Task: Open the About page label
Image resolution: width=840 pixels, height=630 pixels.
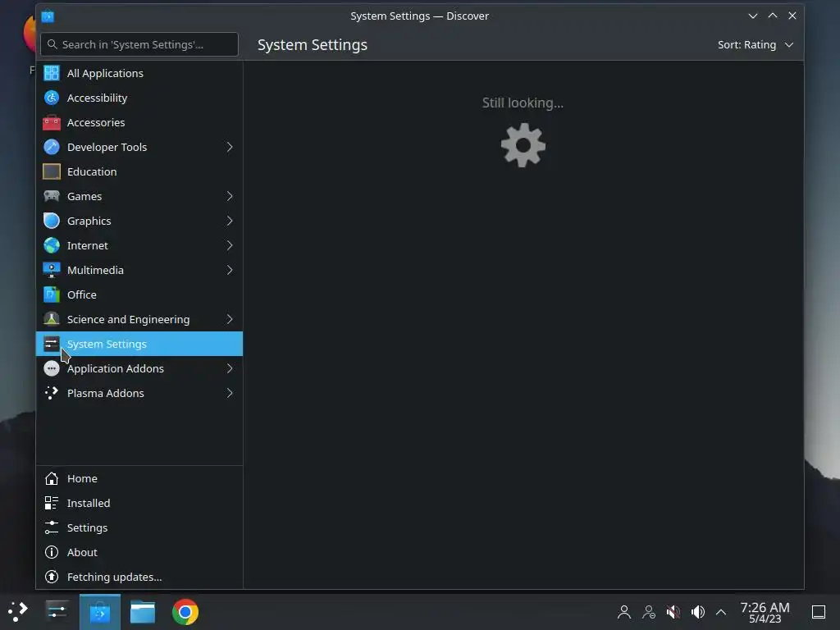Action: pyautogui.click(x=82, y=552)
